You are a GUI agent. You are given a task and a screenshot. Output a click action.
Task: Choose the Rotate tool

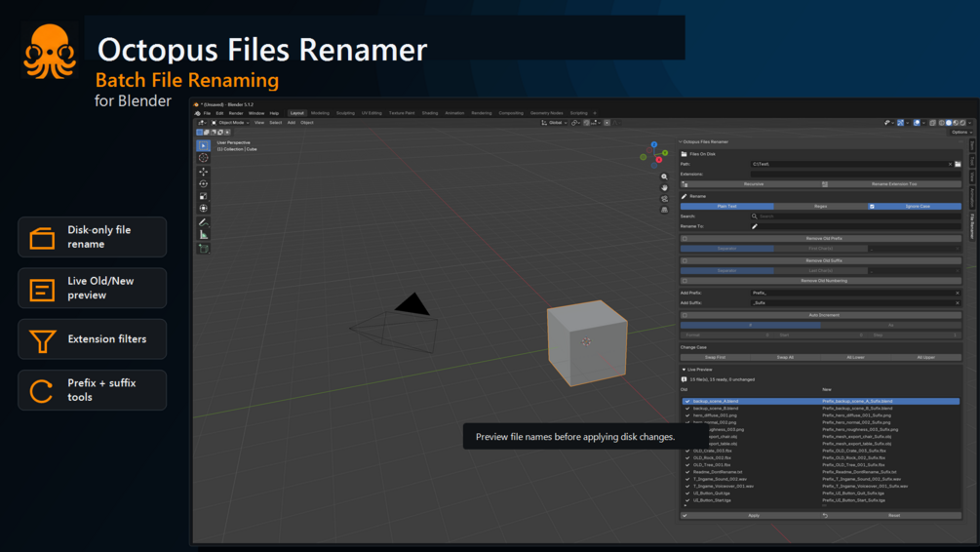coord(203,183)
